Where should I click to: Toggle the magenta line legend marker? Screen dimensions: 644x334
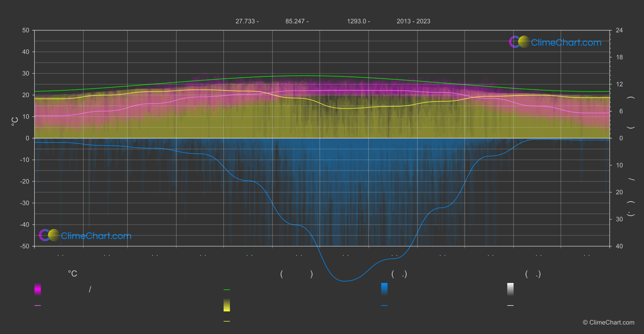[38, 306]
